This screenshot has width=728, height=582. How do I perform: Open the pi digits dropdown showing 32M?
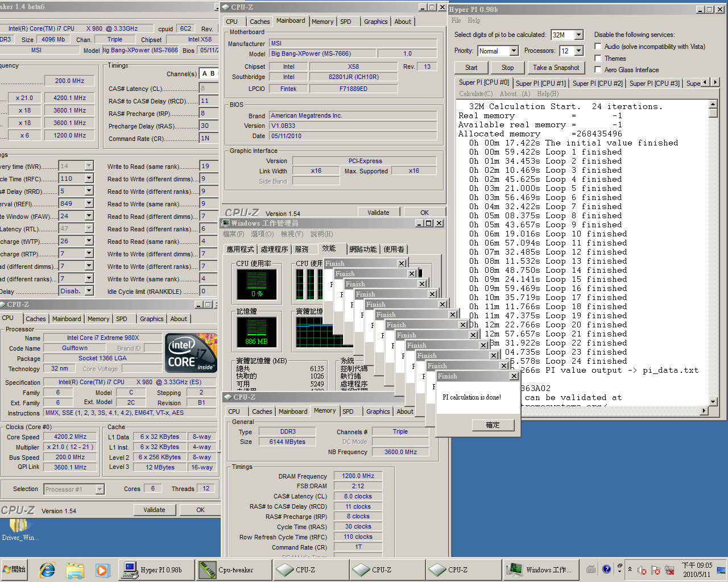pos(578,35)
